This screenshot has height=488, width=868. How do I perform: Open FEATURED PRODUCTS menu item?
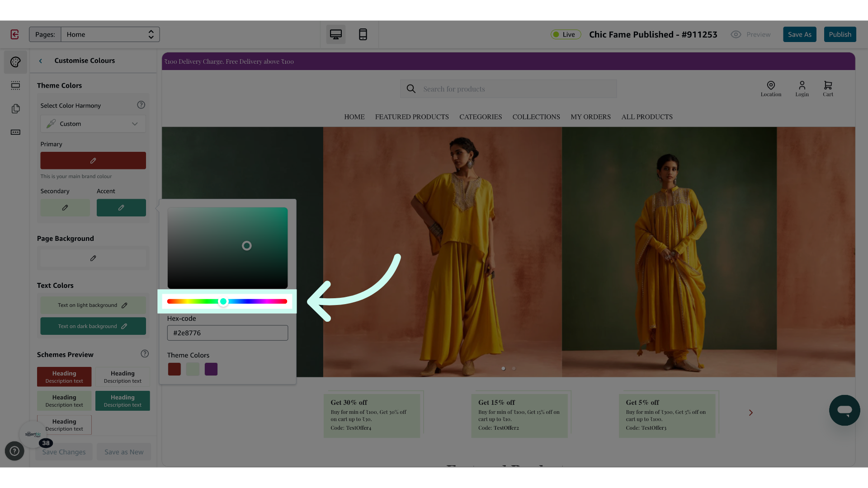(x=412, y=117)
